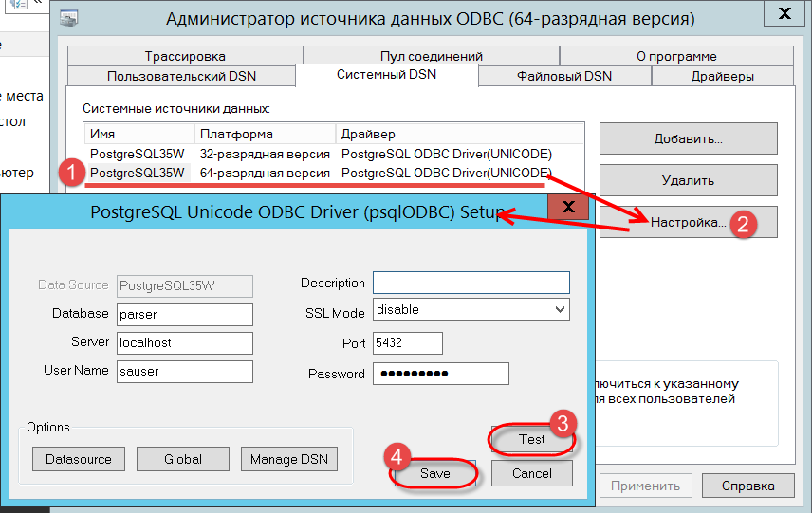Click the Удалить button
The height and width of the screenshot is (513, 812).
[689, 181]
